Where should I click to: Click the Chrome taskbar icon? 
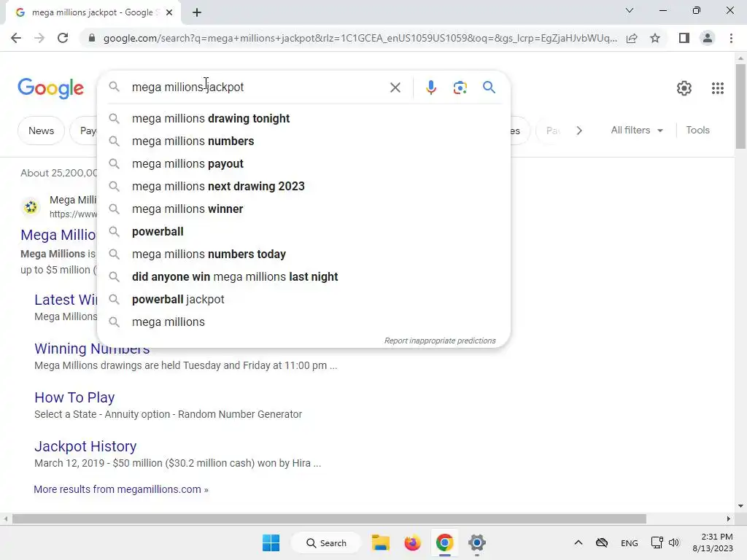point(444,542)
